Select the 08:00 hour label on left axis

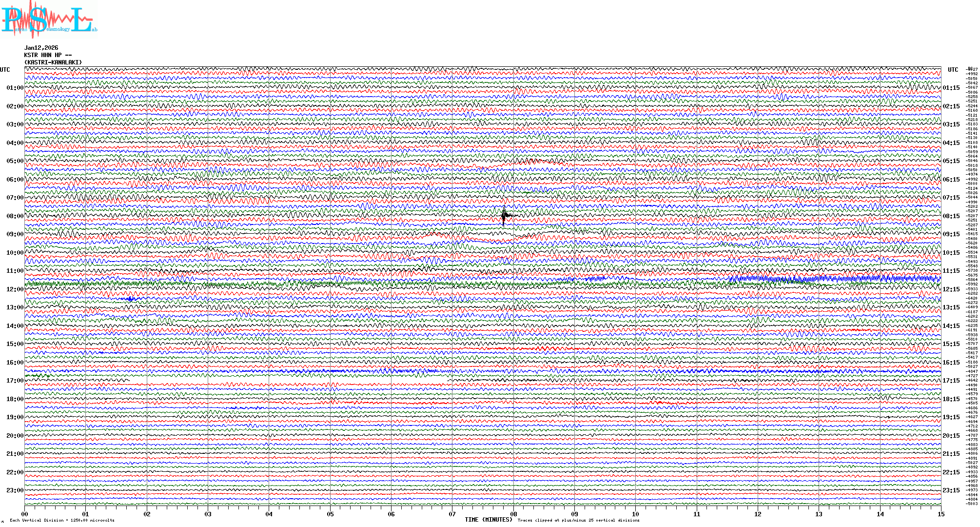click(x=15, y=216)
